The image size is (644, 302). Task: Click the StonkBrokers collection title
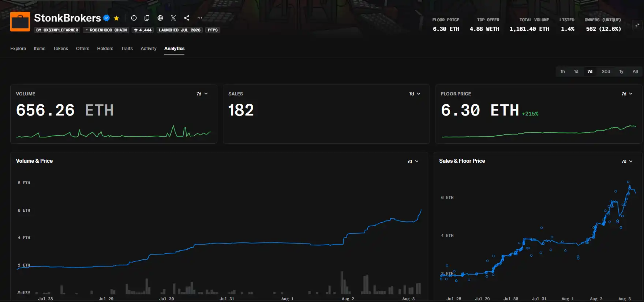tap(67, 18)
